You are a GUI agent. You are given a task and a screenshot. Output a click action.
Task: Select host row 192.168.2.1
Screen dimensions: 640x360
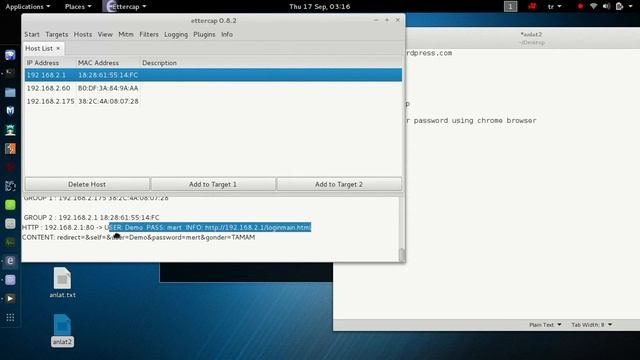(x=213, y=75)
